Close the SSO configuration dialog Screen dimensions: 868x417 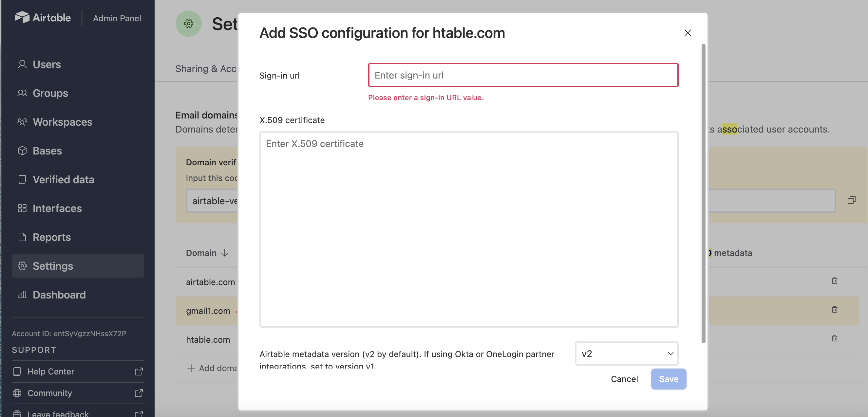(688, 33)
